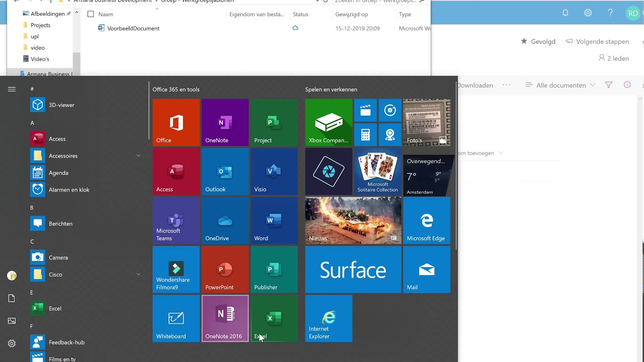Viewport: 644px width, 362px height.
Task: Launch the OneNote tile
Action: pyautogui.click(x=225, y=122)
